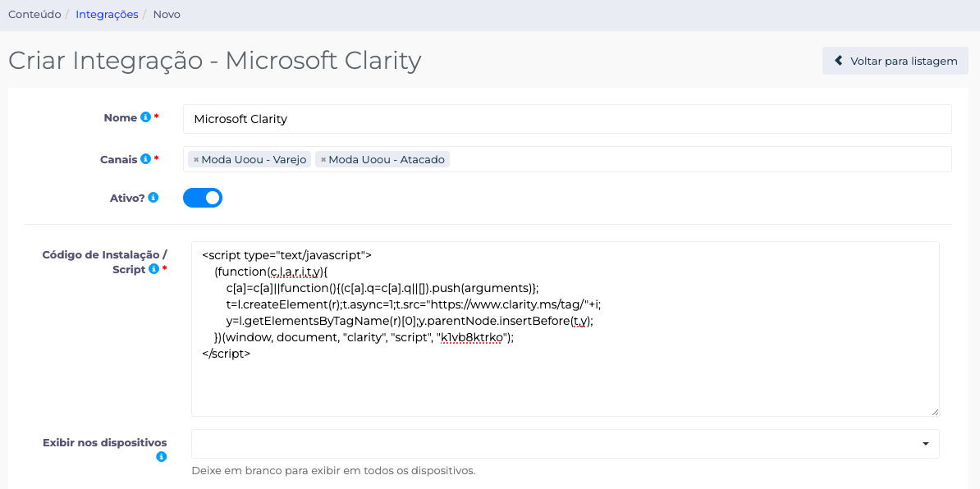980x489 pixels.
Task: Click the '<script type="text/javascript">' line
Action: click(x=287, y=255)
